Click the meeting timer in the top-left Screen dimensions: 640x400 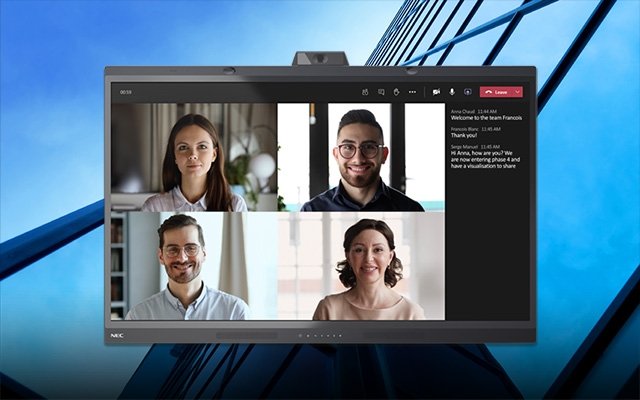(126, 92)
